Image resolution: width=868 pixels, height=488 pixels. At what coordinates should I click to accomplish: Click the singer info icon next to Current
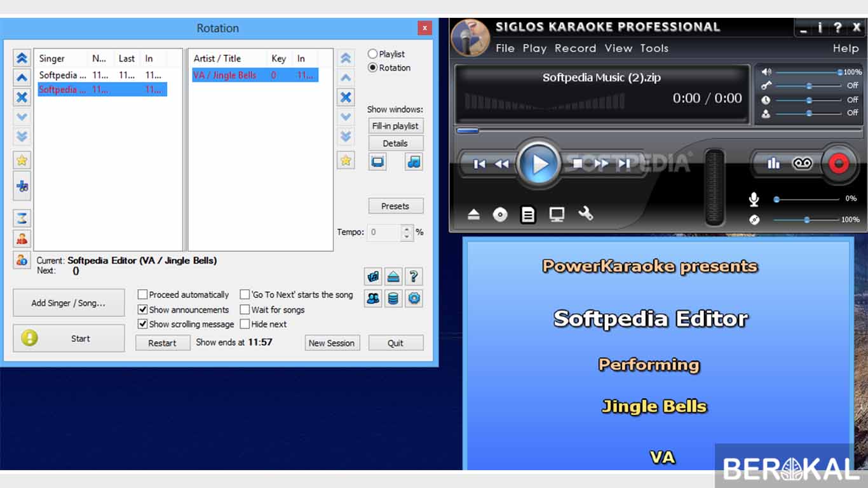(x=22, y=260)
